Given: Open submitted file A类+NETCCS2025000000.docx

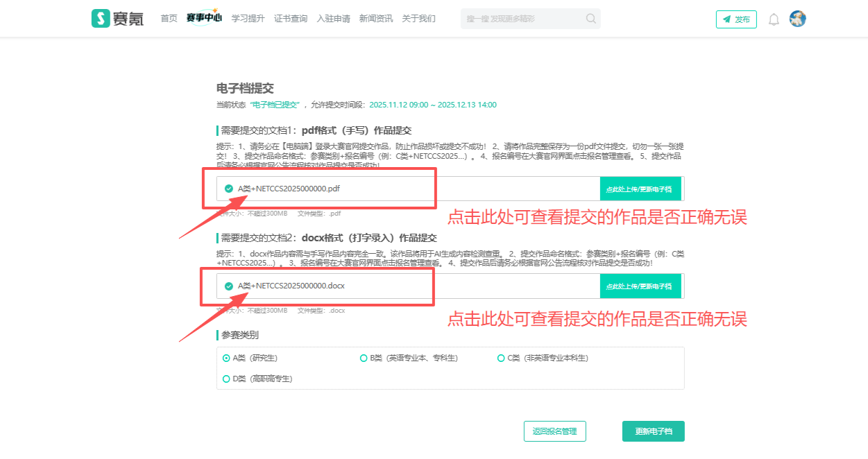Looking at the screenshot, I should (x=291, y=286).
